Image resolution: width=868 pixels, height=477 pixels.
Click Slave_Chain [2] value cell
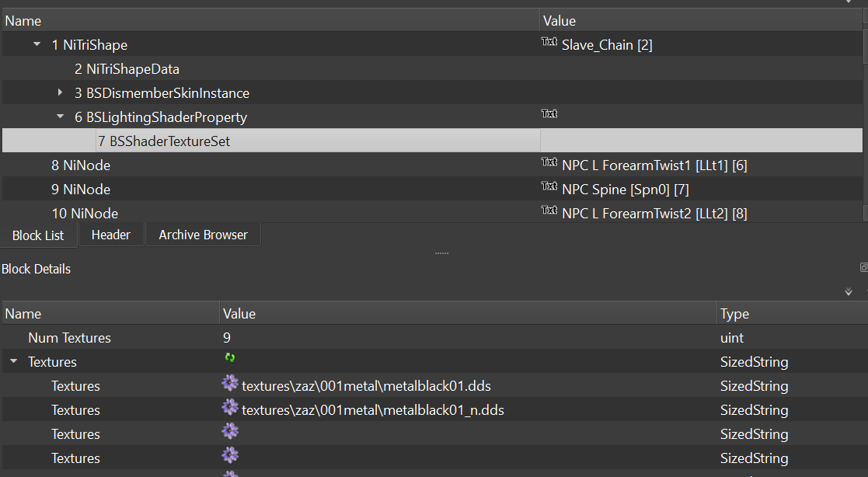(607, 45)
